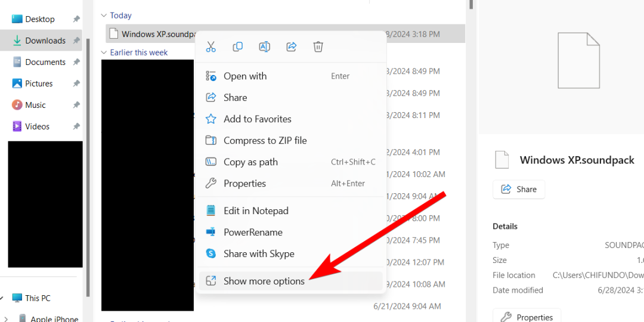Click the Show more options icon
The image size is (644, 322).
click(210, 281)
